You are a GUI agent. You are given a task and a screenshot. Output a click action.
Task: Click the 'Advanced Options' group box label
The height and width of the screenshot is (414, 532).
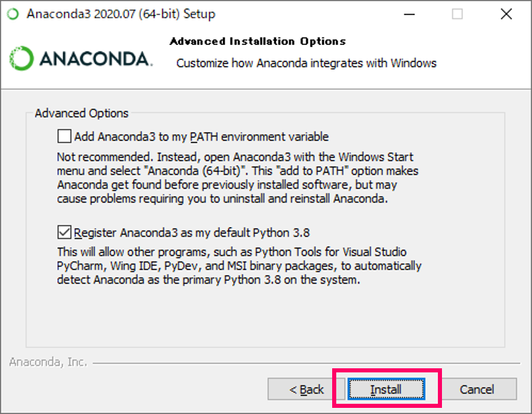click(x=81, y=113)
